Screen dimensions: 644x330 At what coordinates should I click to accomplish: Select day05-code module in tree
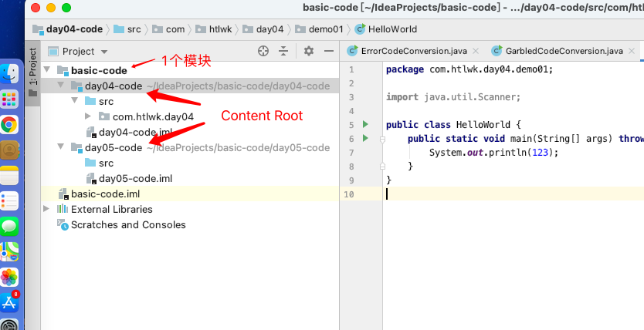coord(114,147)
